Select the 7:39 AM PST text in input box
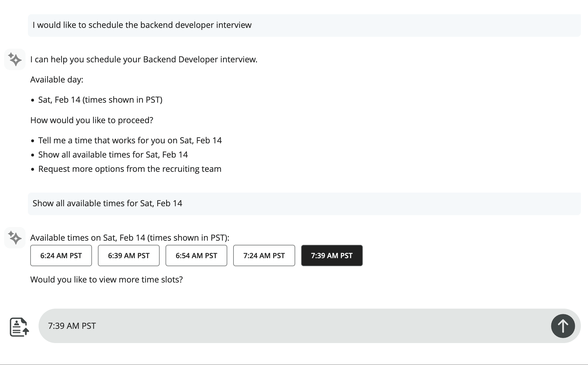This screenshot has width=588, height=365. (72, 326)
